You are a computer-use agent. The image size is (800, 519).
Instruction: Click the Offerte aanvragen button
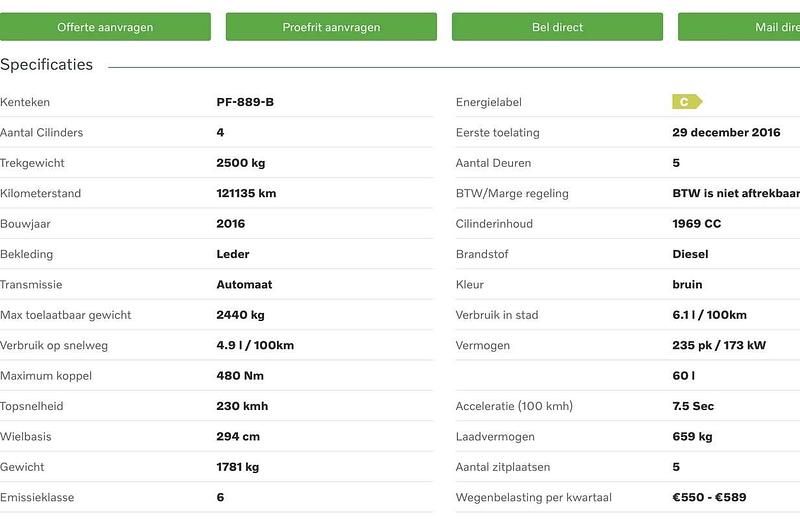coord(105,27)
